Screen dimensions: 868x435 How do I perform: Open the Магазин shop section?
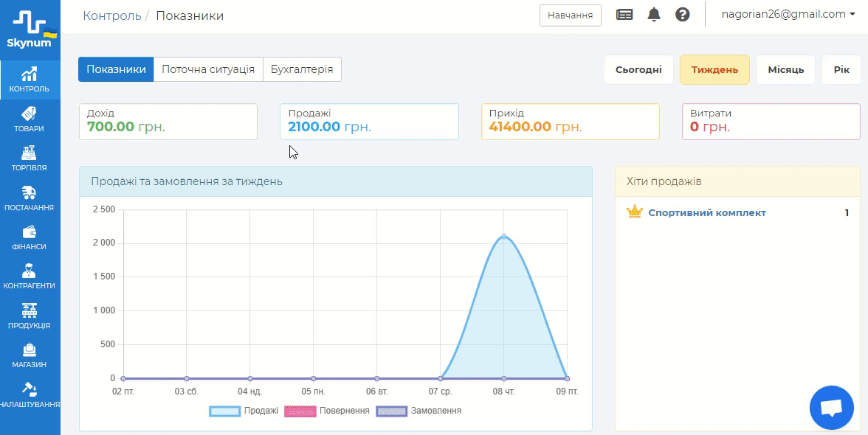click(30, 355)
